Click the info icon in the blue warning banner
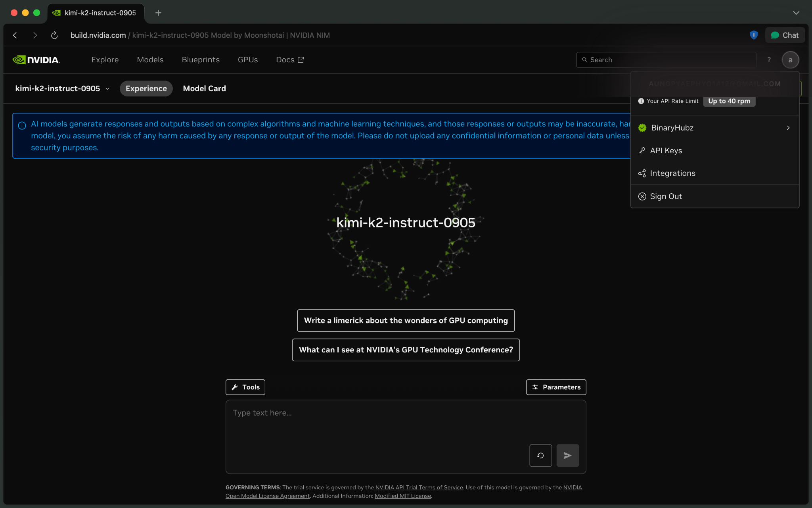This screenshot has height=508, width=812. [x=22, y=125]
